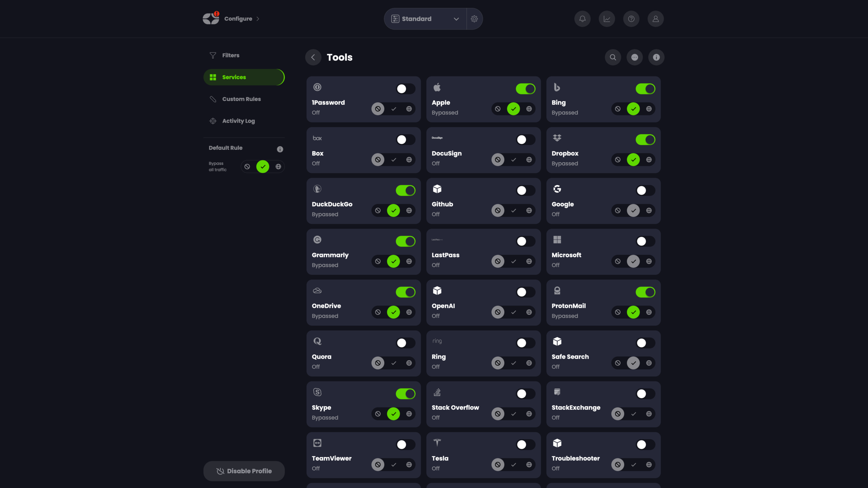Set Default Rule to block
The height and width of the screenshot is (488, 868).
pos(247,166)
